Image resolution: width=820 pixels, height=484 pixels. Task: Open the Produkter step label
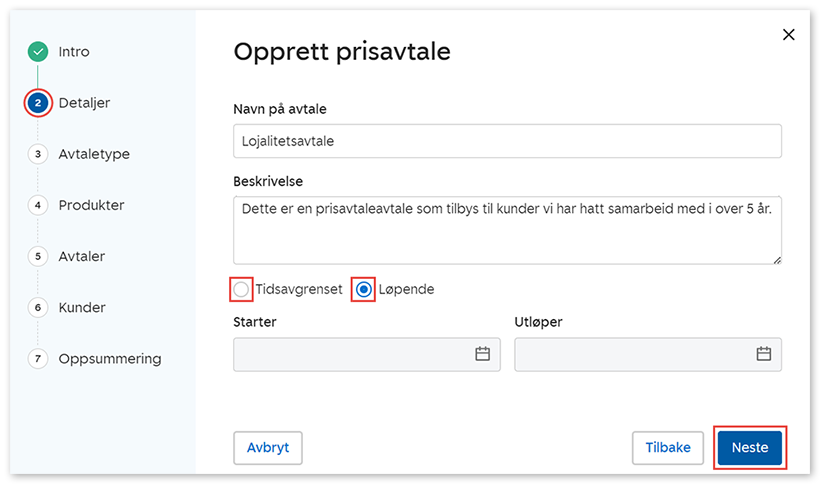(92, 205)
